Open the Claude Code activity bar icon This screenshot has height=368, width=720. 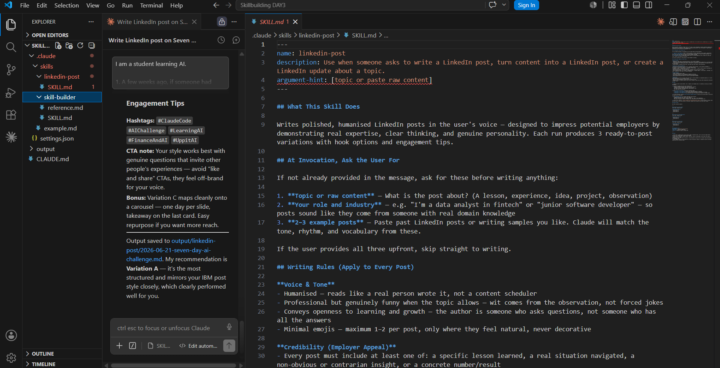pos(11,137)
